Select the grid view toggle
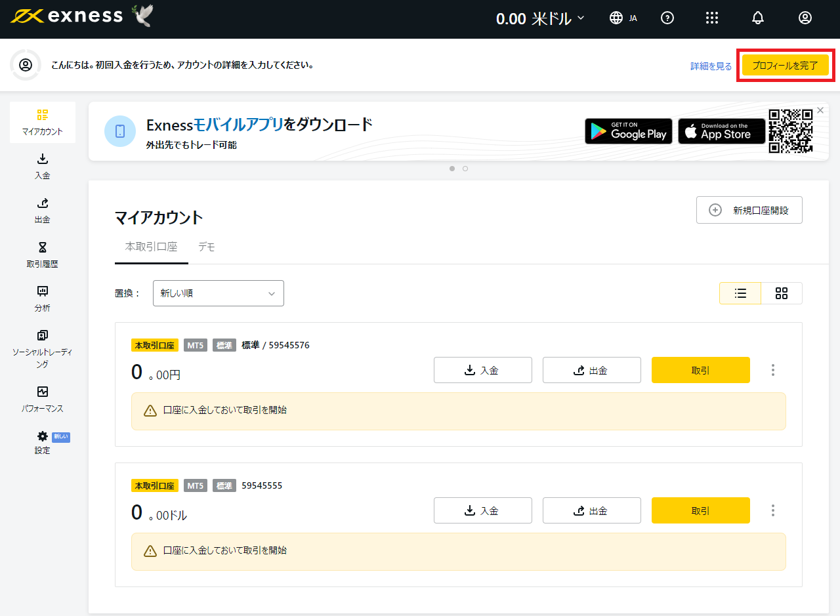The width and height of the screenshot is (840, 616). point(782,293)
